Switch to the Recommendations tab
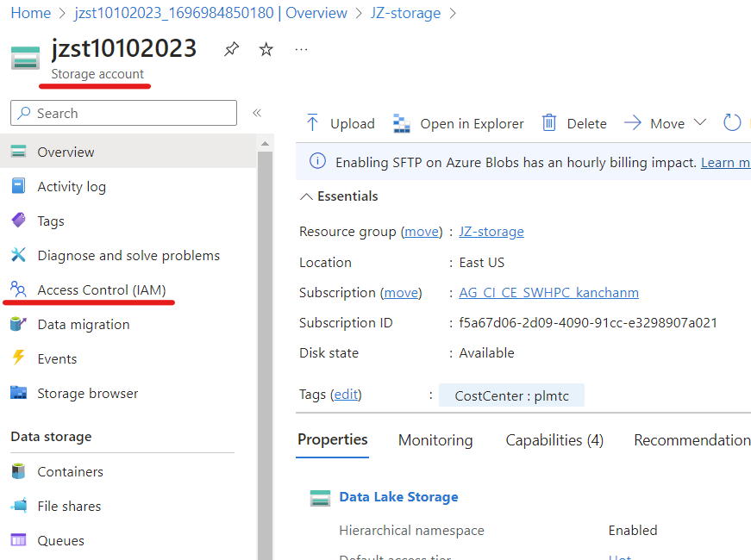 (692, 440)
